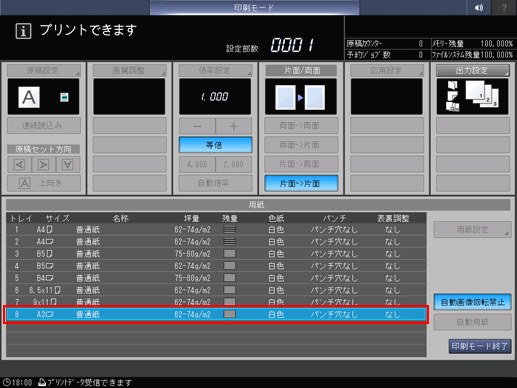The height and width of the screenshot is (388, 517).
Task: Click the speaker volume icon
Action: click(x=478, y=7)
